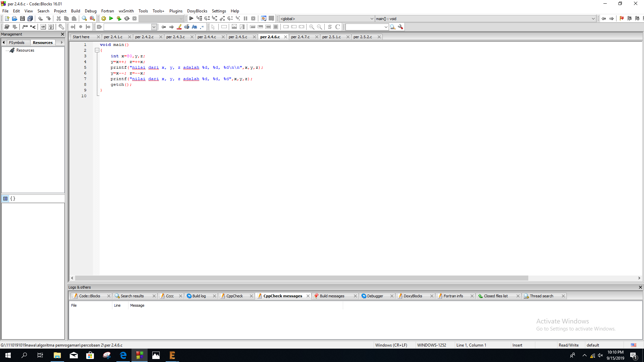Screen dimensions: 644x362
Task: Switch to the Build log tab
Action: click(x=199, y=296)
